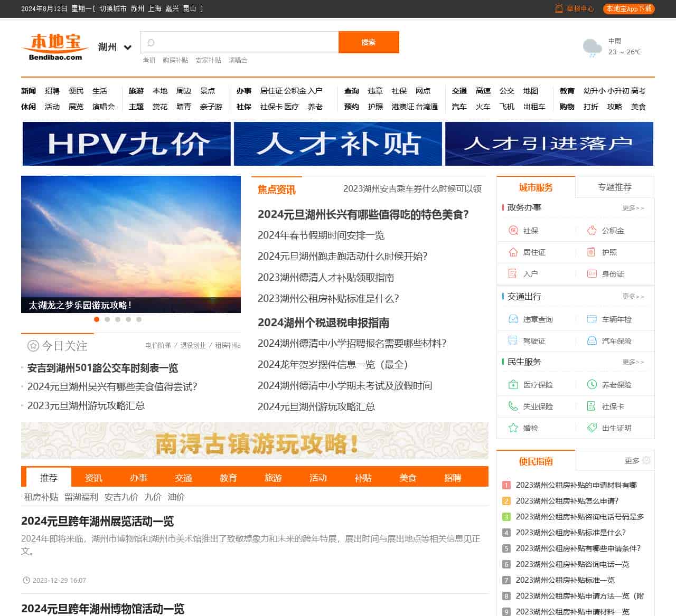Screen dimensions: 676x616
Task: Click the 驾驶证 icon
Action: click(x=512, y=341)
